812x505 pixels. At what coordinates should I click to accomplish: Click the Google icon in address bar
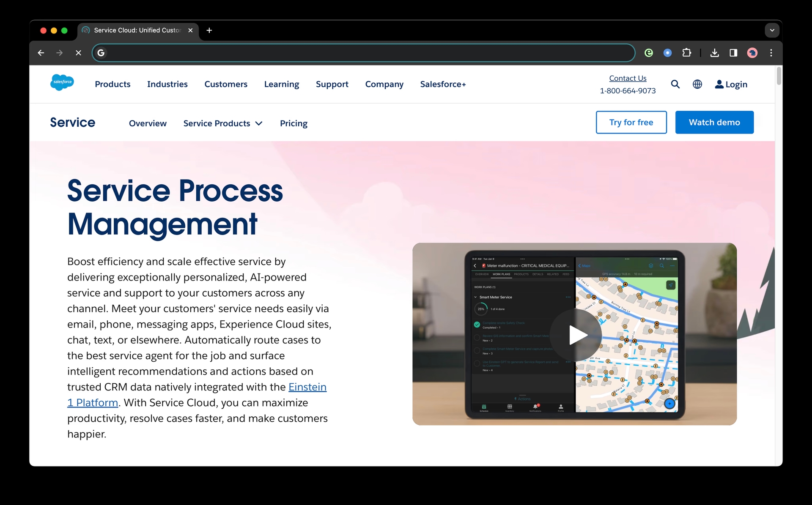pyautogui.click(x=101, y=53)
